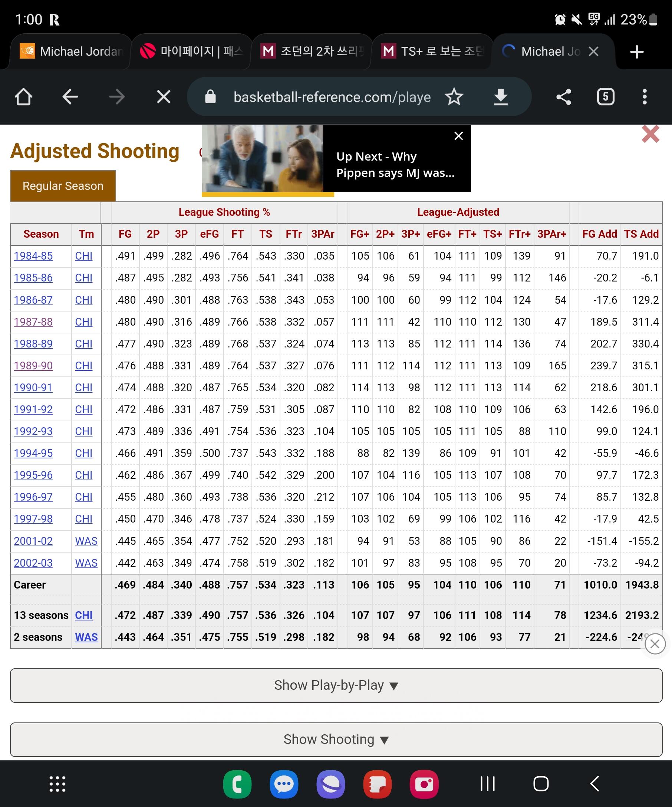This screenshot has width=672, height=807.
Task: Expand Show Shooting section
Action: (x=336, y=740)
